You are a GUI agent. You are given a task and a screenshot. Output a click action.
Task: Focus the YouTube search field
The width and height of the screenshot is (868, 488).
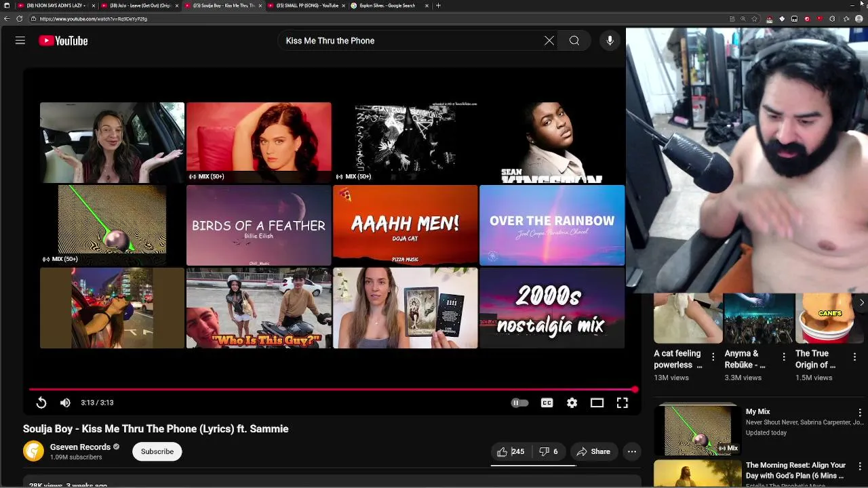(x=411, y=41)
